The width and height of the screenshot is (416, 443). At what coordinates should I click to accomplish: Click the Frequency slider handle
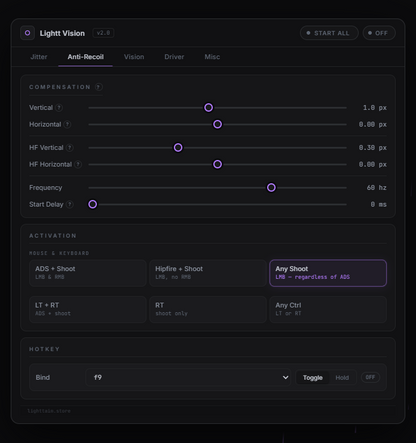271,188
